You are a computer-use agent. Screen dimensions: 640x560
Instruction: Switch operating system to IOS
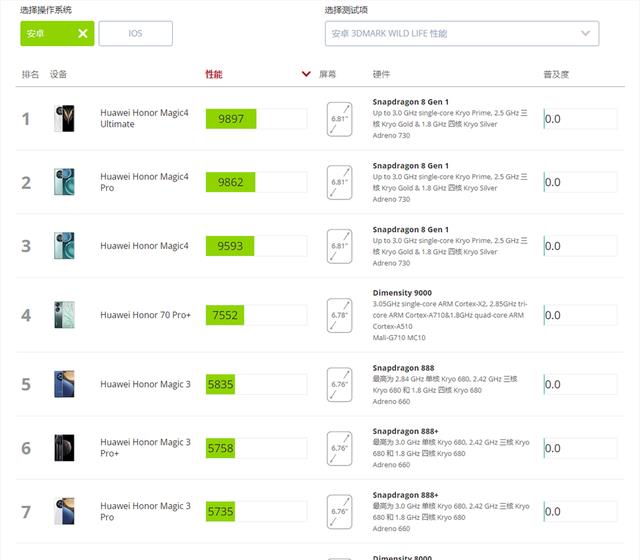click(x=135, y=33)
